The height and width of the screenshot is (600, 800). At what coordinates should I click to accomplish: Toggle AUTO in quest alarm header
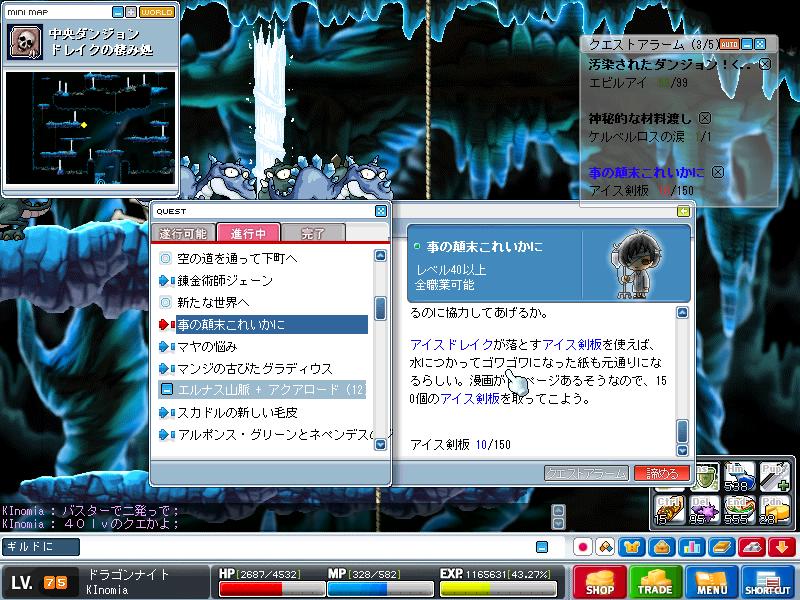point(730,44)
